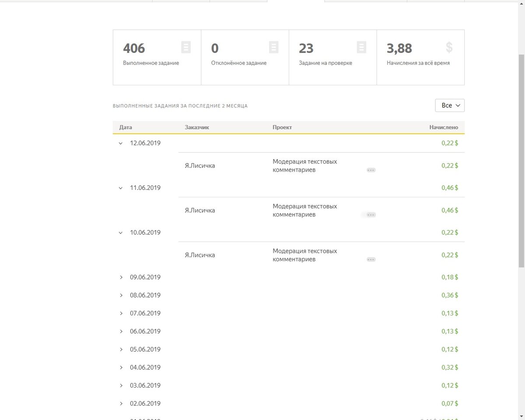
Task: Open the 'Все' filter dropdown
Action: click(450, 105)
